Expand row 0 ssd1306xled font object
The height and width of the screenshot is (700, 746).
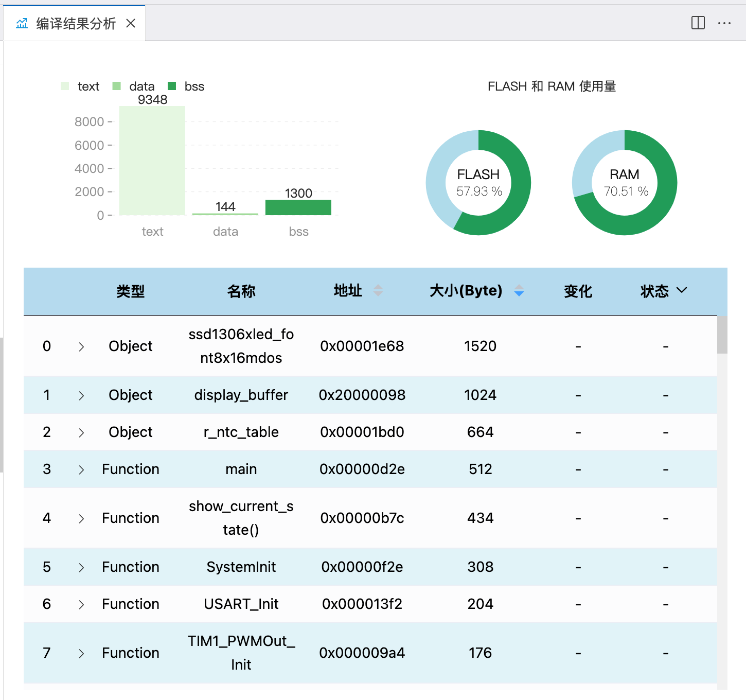click(x=81, y=347)
